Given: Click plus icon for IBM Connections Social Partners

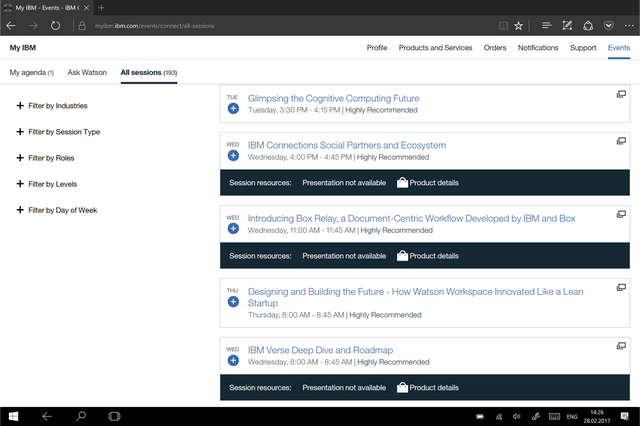Looking at the screenshot, I should tap(233, 157).
